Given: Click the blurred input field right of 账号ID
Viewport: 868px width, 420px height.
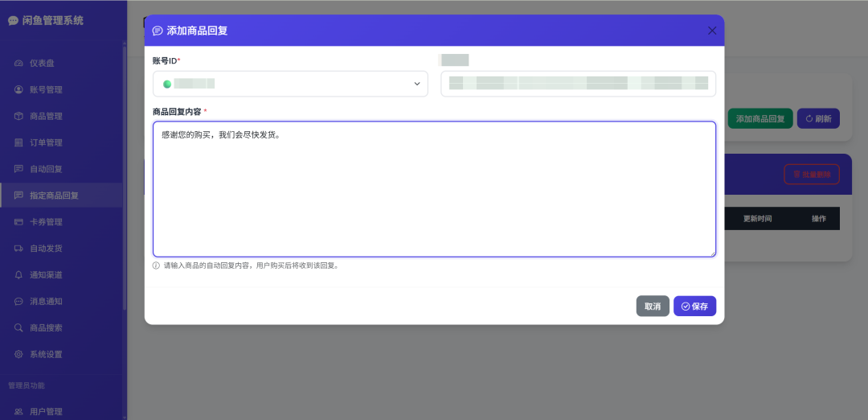Looking at the screenshot, I should [x=579, y=84].
